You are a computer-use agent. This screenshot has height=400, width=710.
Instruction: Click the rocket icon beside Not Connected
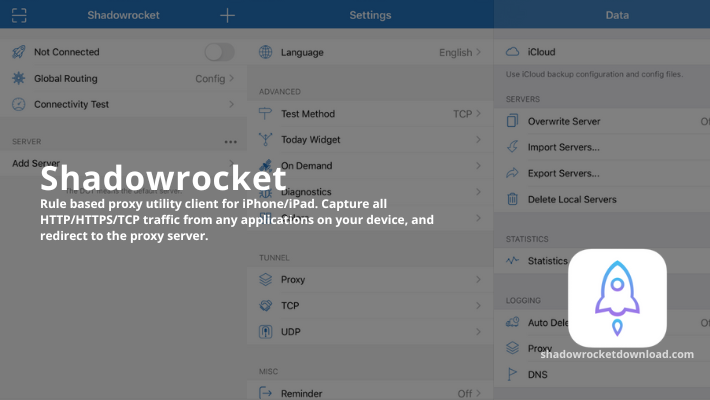click(x=19, y=52)
